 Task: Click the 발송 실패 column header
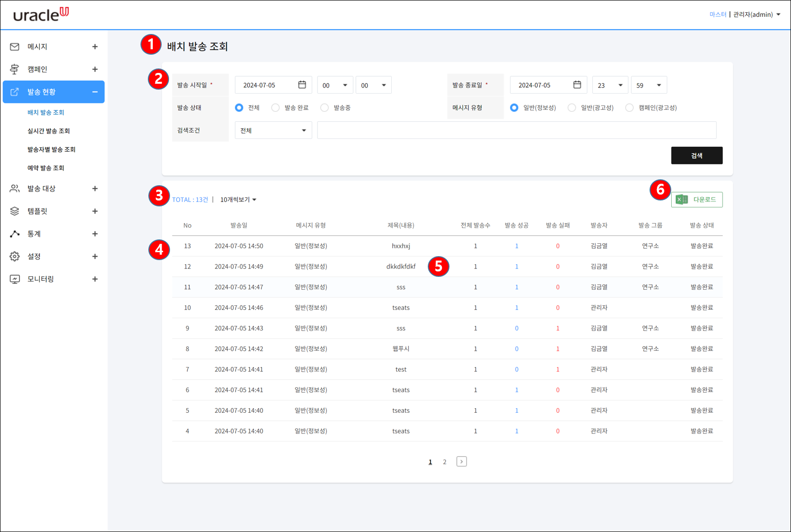click(558, 226)
